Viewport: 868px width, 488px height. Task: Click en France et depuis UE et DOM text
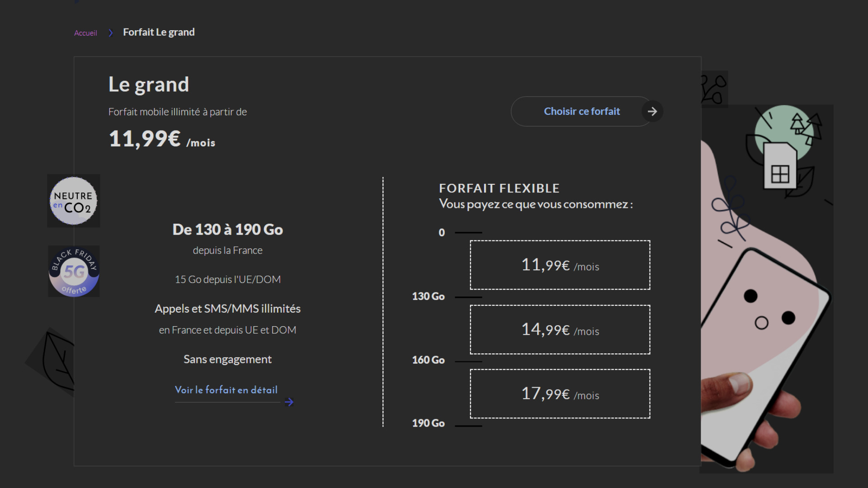227,330
